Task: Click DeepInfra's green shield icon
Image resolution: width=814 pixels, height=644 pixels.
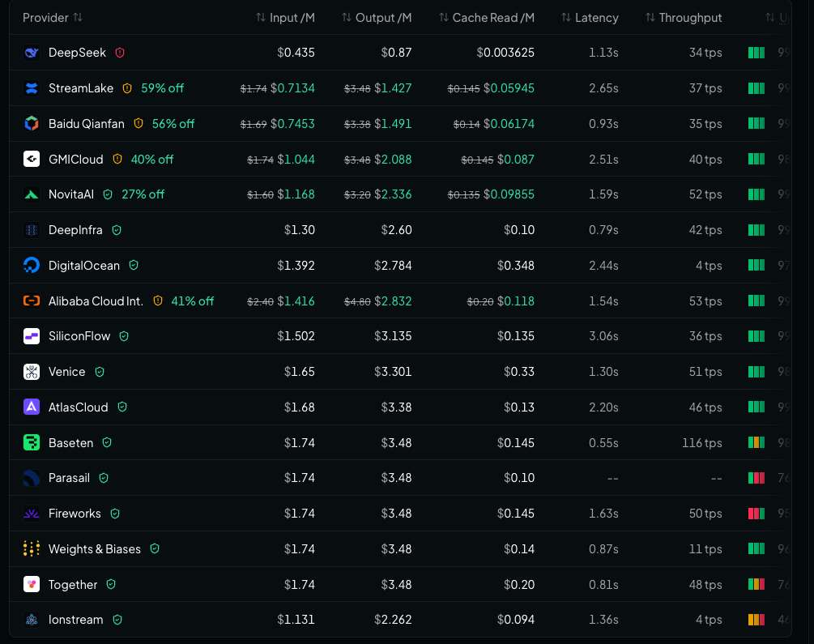Action: click(117, 230)
